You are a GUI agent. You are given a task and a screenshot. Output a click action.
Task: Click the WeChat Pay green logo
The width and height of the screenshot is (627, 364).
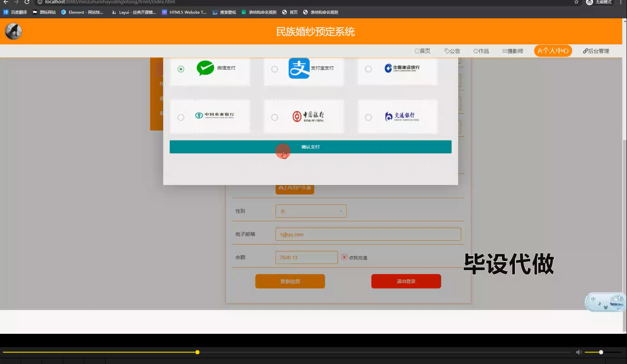[206, 68]
